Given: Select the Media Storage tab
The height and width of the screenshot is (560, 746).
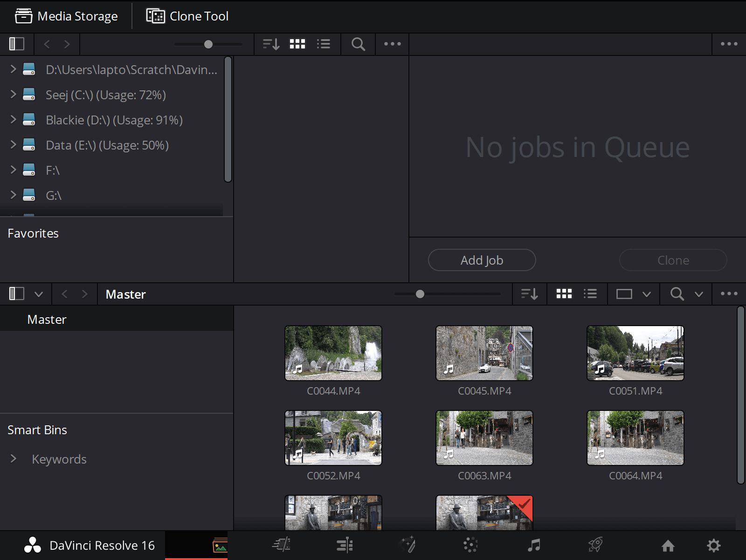Looking at the screenshot, I should point(67,16).
